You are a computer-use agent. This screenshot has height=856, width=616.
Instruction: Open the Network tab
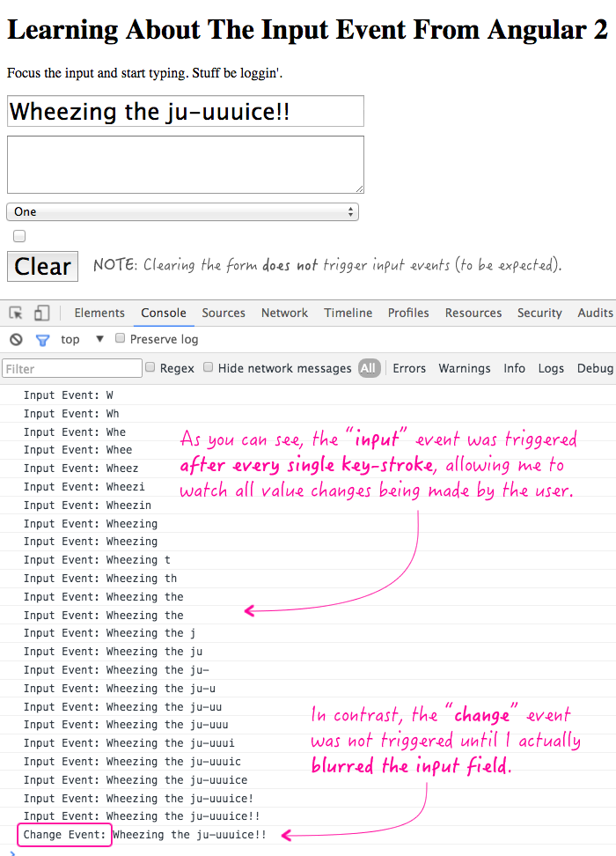click(284, 314)
